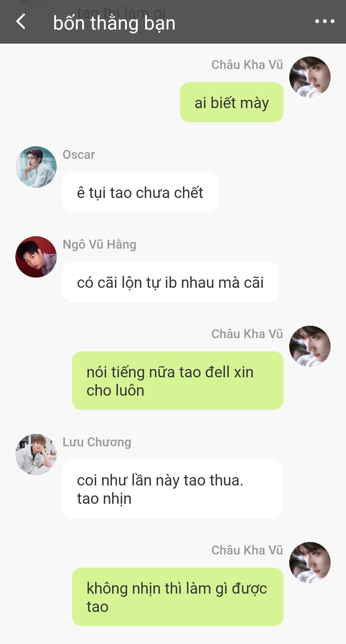Tap the back arrow in header
Viewport: 346px width, 644px height.
pyautogui.click(x=21, y=21)
